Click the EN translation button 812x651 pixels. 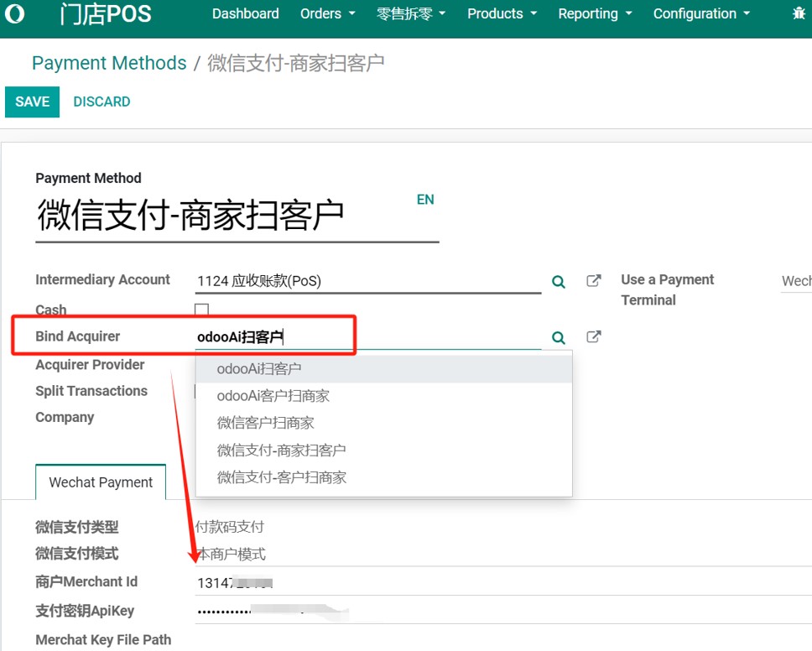tap(425, 200)
